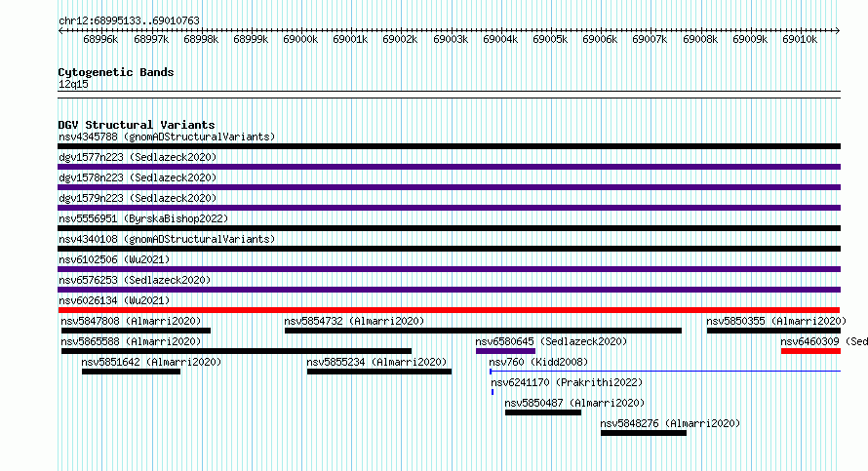Select nsv5848276 Almarri2020 label

click(x=670, y=423)
